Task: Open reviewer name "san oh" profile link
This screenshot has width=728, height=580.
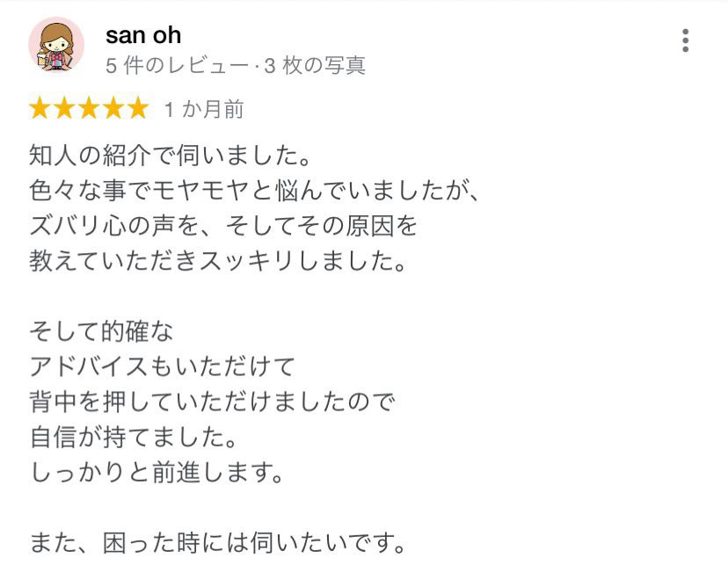Action: click(x=143, y=35)
